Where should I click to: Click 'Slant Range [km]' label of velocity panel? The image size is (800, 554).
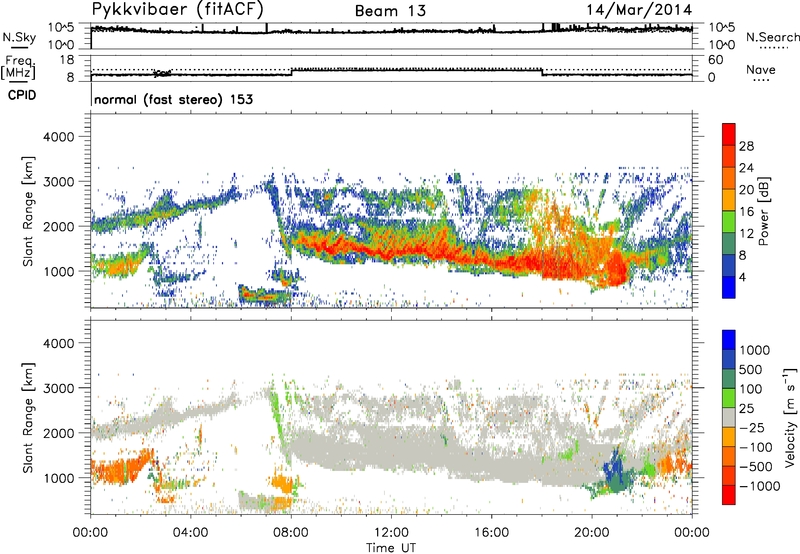pyautogui.click(x=28, y=418)
